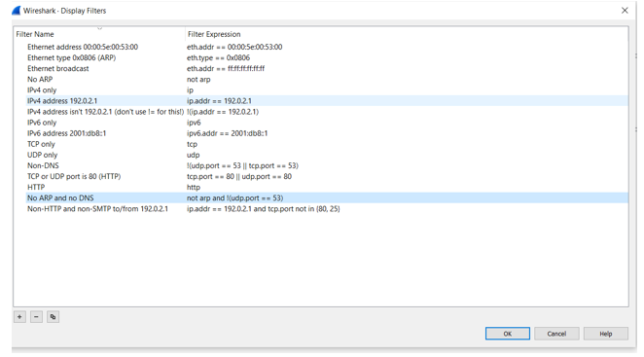
Task: Select 'IPv6 address 2001:db8::1' filter name
Action: coord(66,133)
